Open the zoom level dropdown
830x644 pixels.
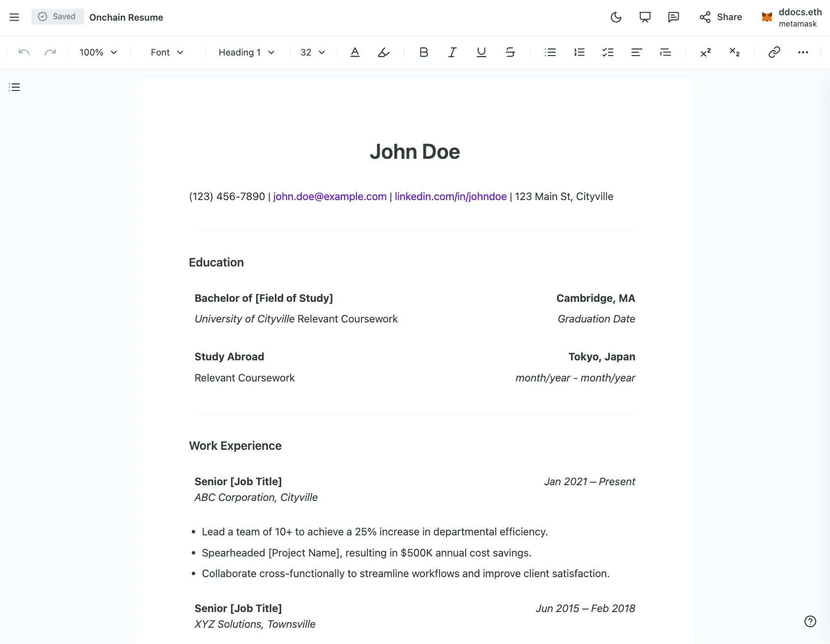(x=97, y=52)
